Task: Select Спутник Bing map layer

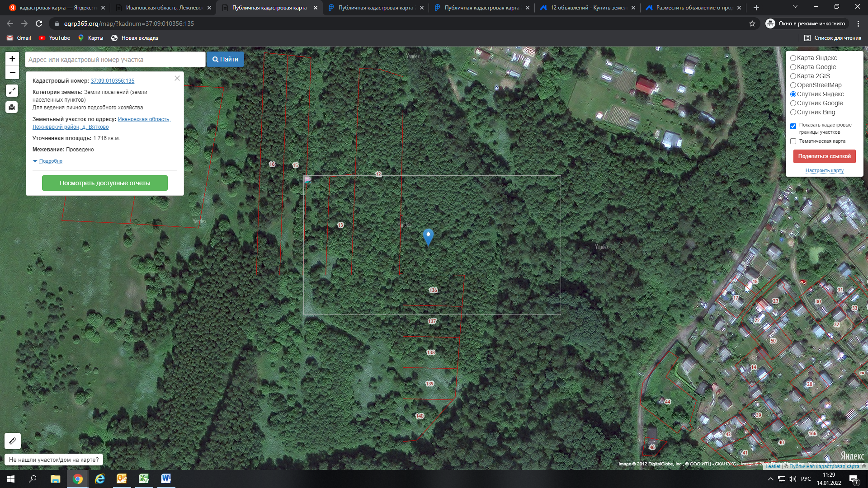Action: pos(793,113)
